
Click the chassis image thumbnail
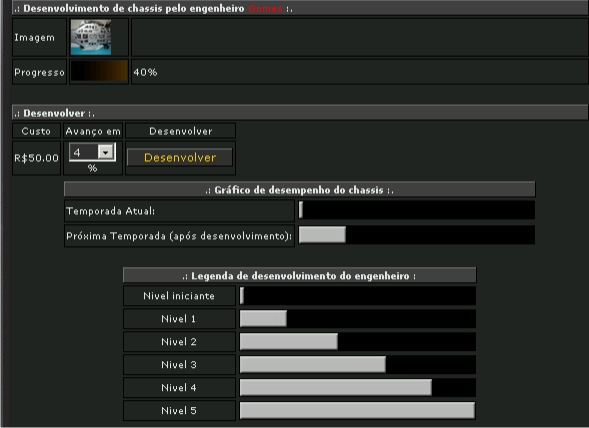[91, 37]
